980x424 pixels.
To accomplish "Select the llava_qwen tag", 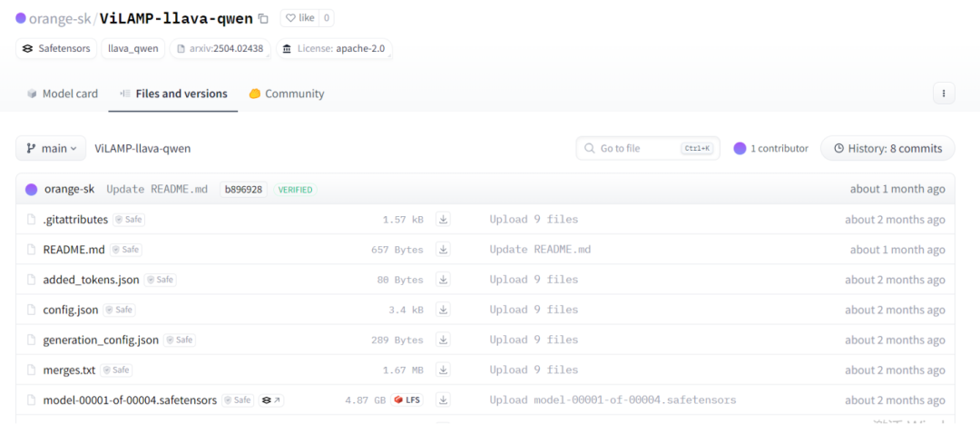I will [x=133, y=48].
